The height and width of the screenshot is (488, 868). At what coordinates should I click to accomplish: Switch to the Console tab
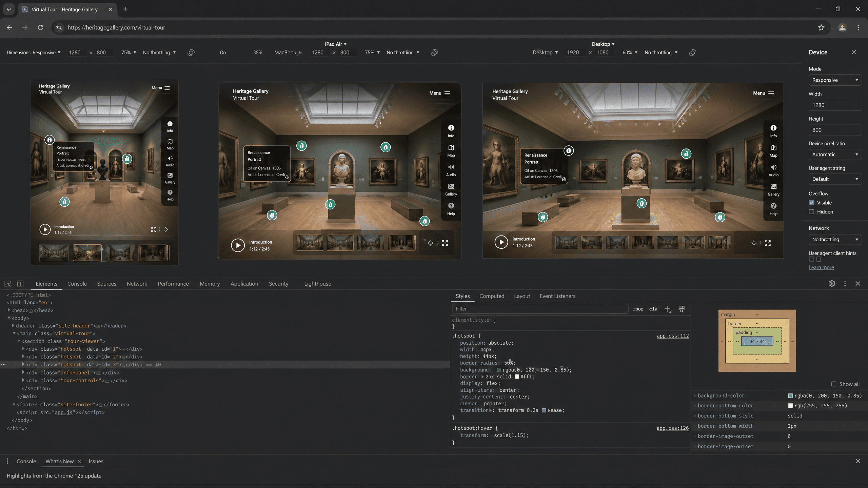[x=77, y=284]
